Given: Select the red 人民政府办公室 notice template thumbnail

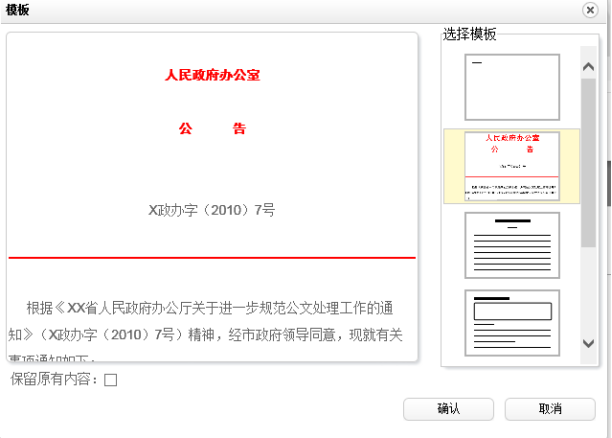Looking at the screenshot, I should tap(512, 165).
